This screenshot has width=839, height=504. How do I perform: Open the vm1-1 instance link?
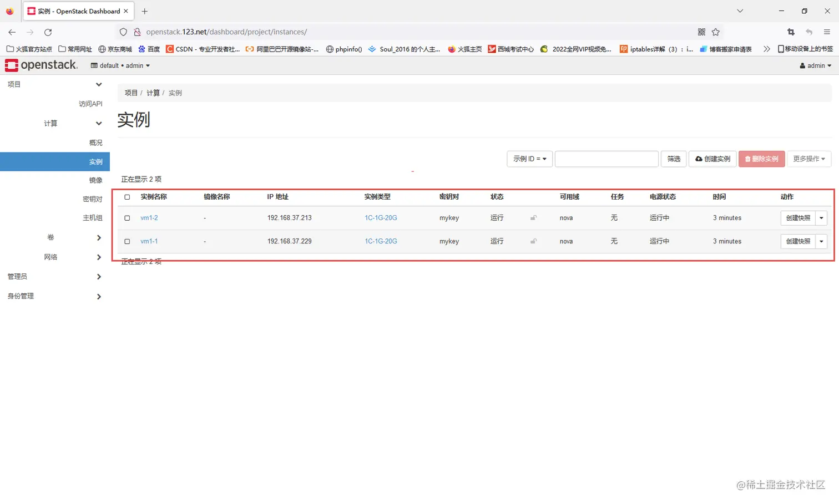[149, 241]
